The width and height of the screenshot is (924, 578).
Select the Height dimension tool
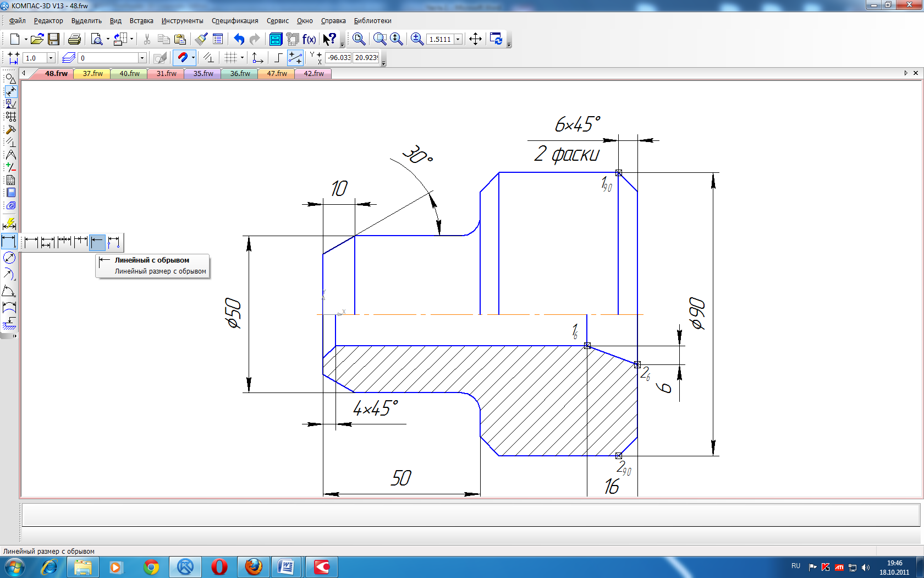[x=9, y=323]
